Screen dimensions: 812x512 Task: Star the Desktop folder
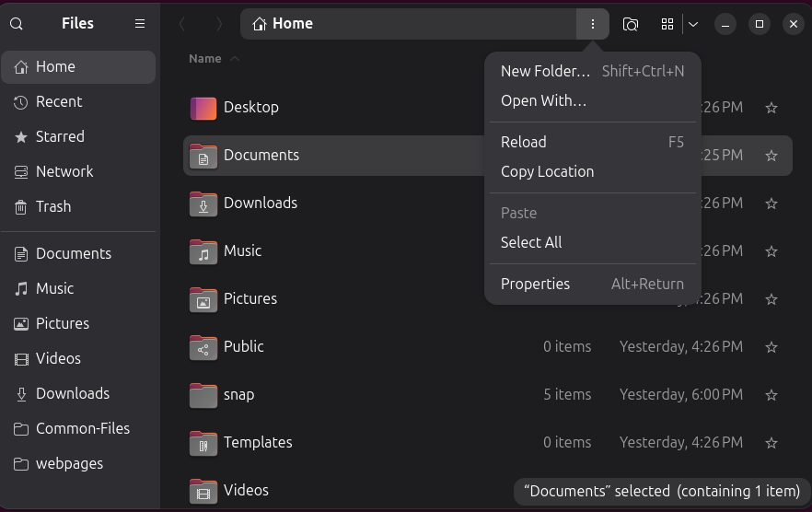(x=771, y=108)
